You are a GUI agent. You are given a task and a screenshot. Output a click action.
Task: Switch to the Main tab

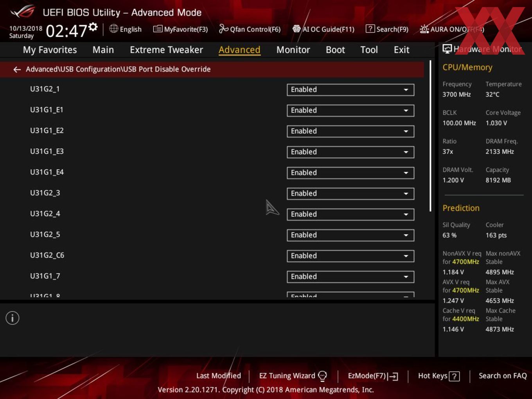103,50
